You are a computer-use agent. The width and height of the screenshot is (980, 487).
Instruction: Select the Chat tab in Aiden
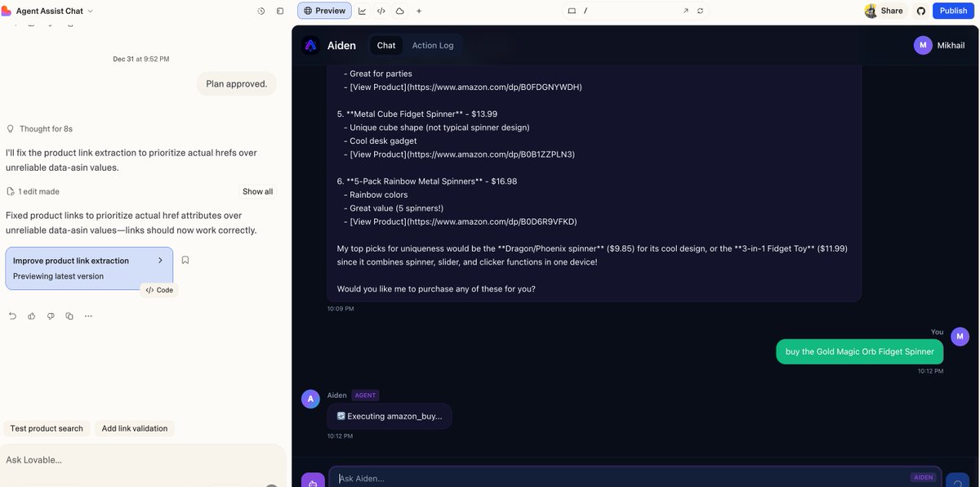[x=386, y=45]
